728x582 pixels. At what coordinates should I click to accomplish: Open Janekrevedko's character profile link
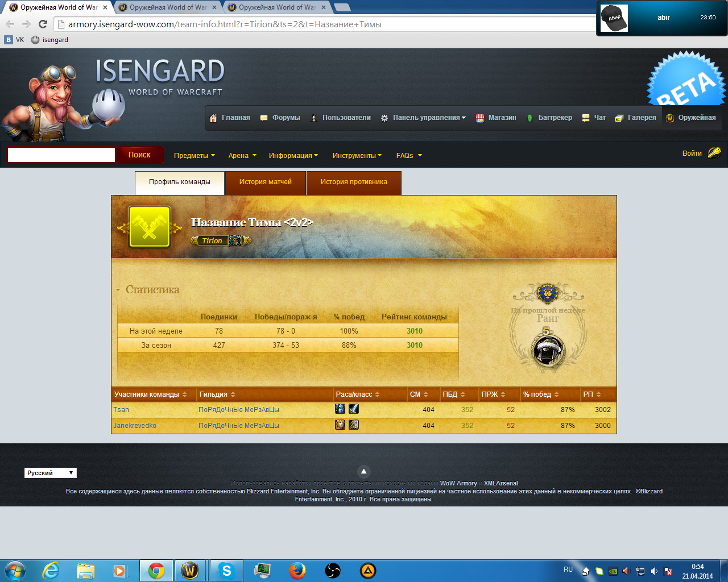pos(135,425)
